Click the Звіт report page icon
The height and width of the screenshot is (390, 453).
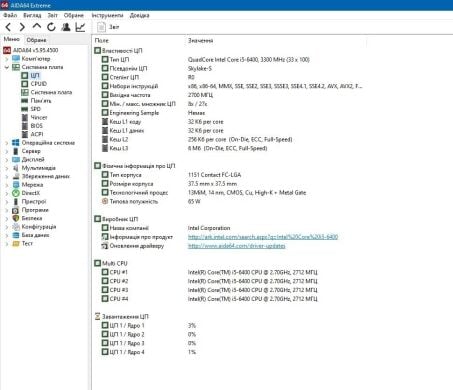(101, 27)
